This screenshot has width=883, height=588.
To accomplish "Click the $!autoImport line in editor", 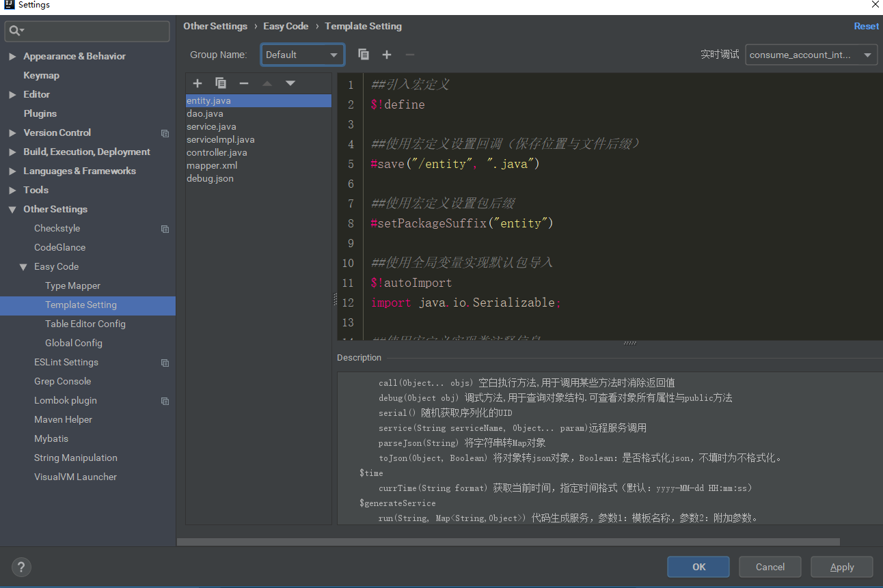I will 411,283.
